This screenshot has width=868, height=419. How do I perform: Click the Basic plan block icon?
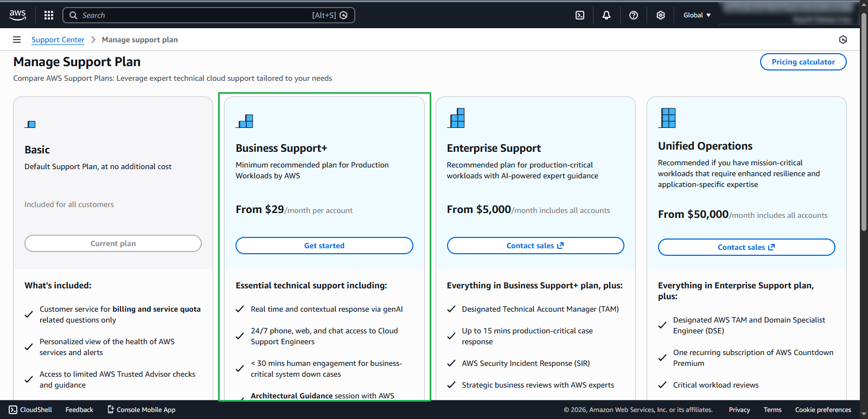click(30, 125)
